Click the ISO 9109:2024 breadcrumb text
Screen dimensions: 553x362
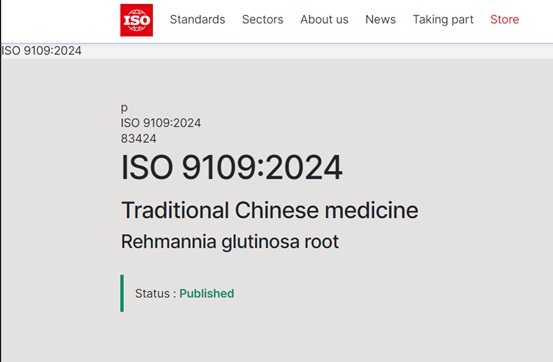click(42, 51)
